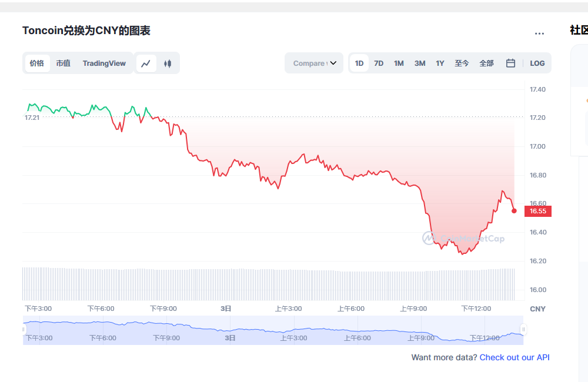This screenshot has height=382, width=588.
Task: Click the 3日 date label on main axis
Action: [226, 309]
